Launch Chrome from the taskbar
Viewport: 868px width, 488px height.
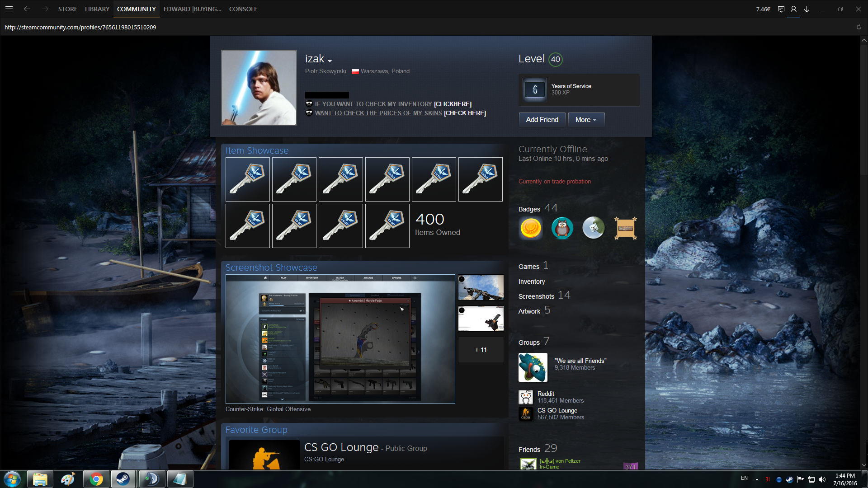[95, 479]
